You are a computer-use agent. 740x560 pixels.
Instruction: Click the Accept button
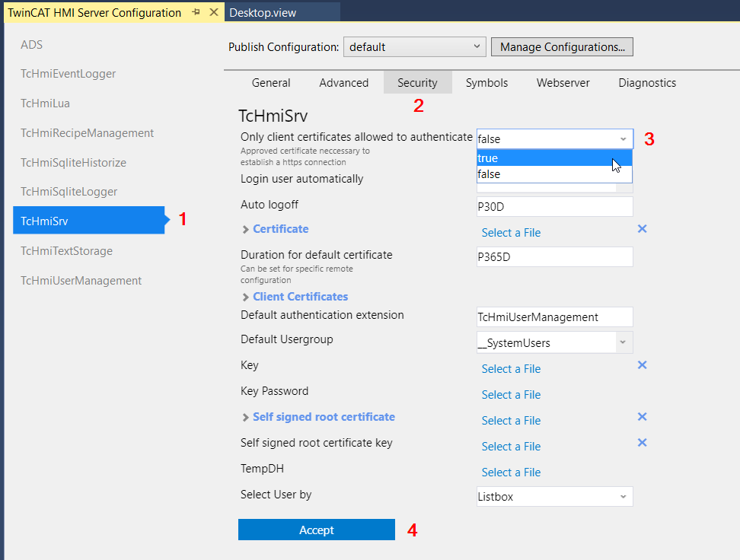click(316, 530)
